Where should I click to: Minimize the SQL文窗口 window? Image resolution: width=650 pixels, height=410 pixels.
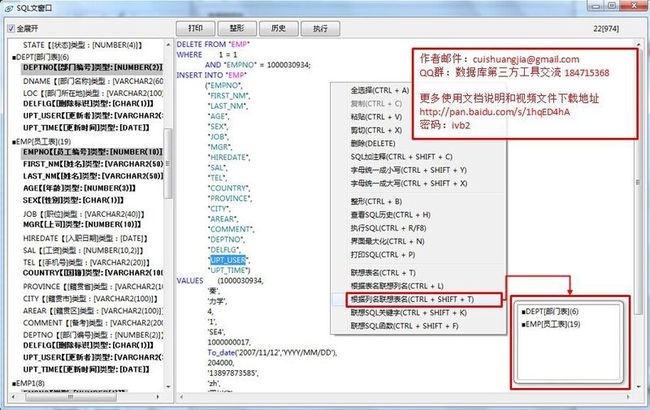[x=596, y=6]
